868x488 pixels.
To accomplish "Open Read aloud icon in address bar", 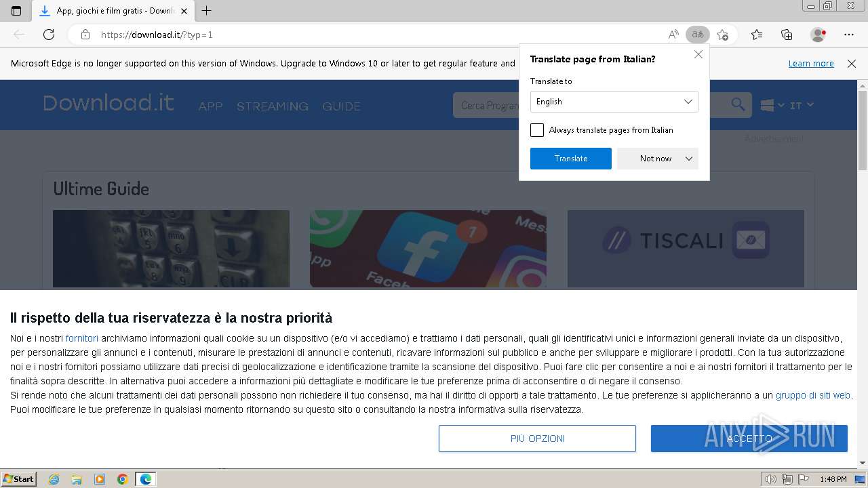I will [x=673, y=35].
